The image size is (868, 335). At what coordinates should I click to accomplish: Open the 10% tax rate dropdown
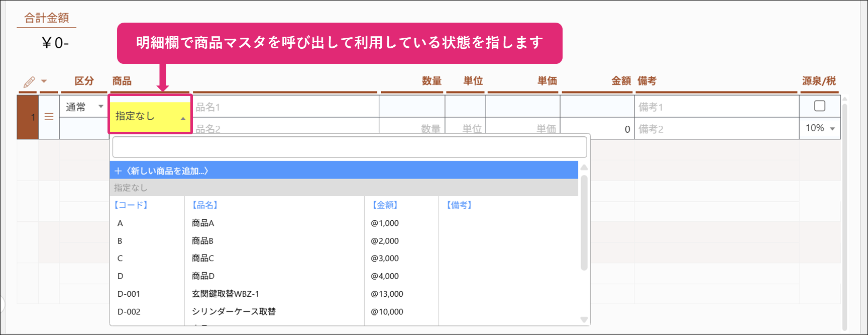click(x=820, y=128)
